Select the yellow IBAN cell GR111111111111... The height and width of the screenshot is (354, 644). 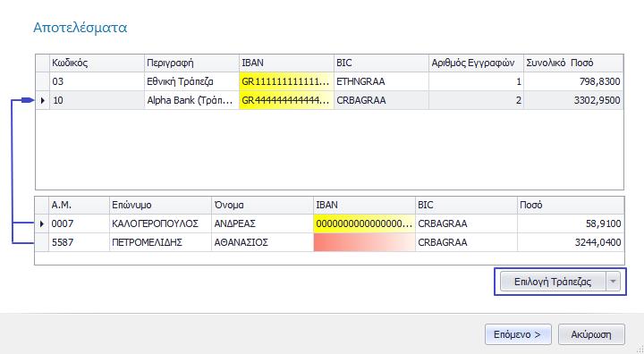(286, 81)
